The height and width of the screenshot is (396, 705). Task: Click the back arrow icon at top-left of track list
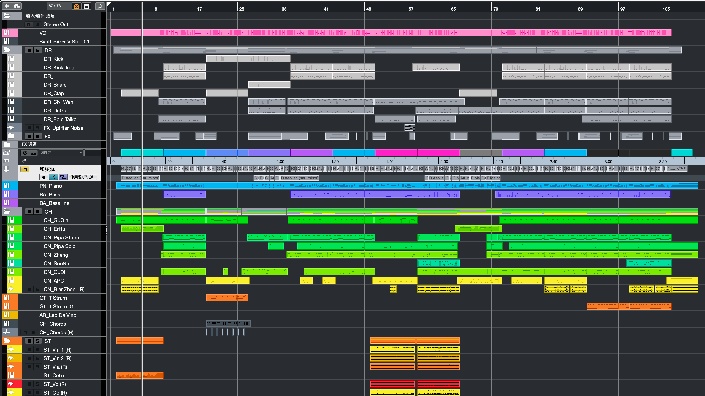click(7, 6)
